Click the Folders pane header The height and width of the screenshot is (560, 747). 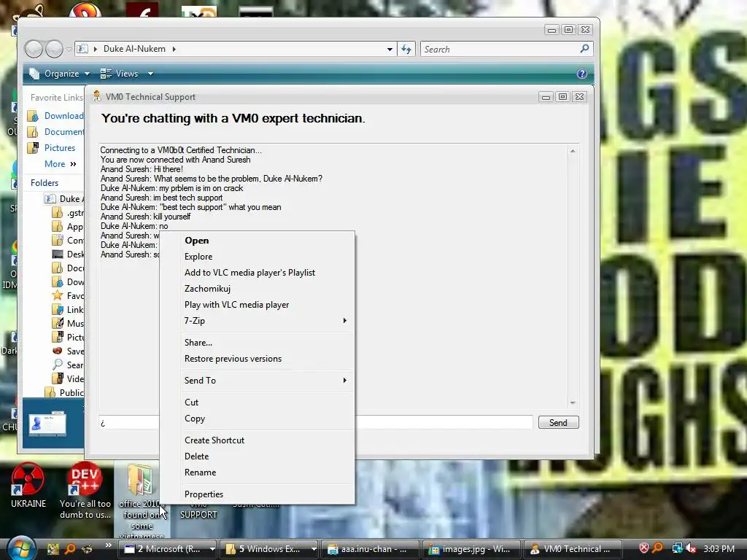(x=44, y=183)
